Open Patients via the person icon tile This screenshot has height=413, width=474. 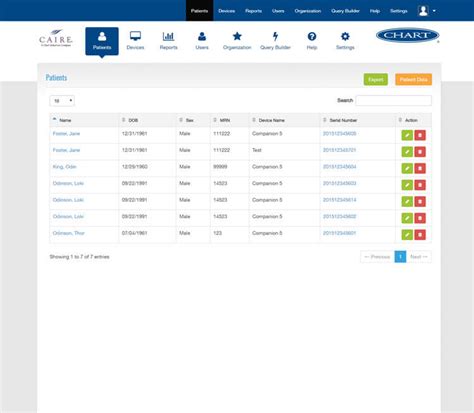102,41
